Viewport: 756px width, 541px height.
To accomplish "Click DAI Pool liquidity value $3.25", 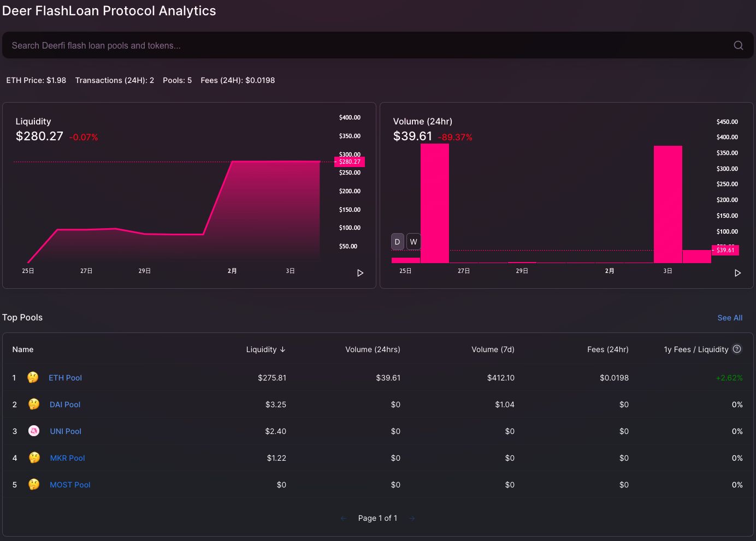I will [276, 405].
